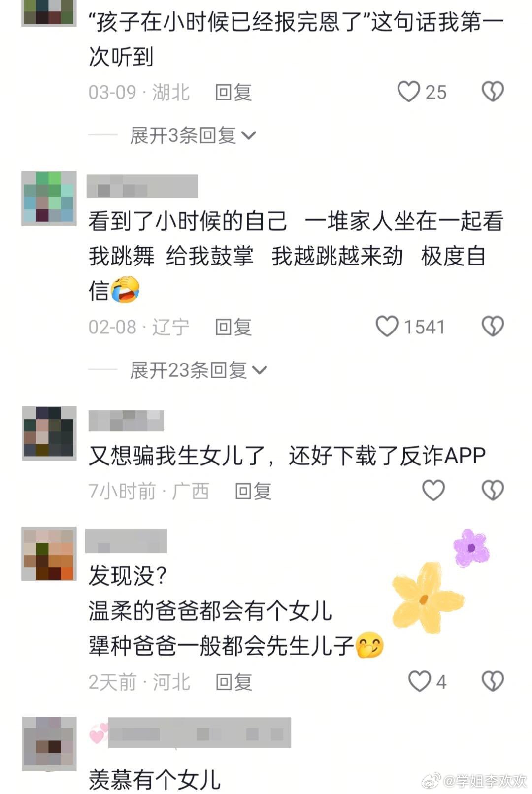Reply to the 2天前 Hebei comment
This screenshot has width=532, height=794.
point(234,682)
